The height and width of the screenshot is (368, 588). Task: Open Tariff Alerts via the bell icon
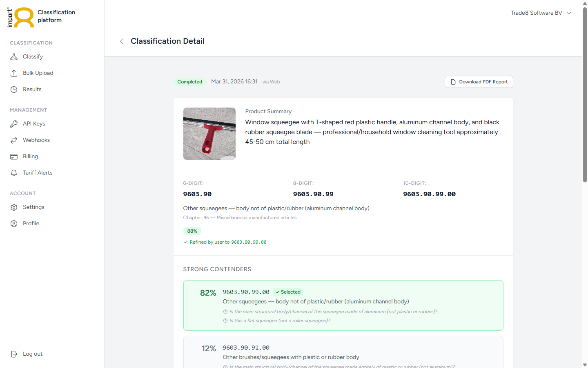point(13,173)
